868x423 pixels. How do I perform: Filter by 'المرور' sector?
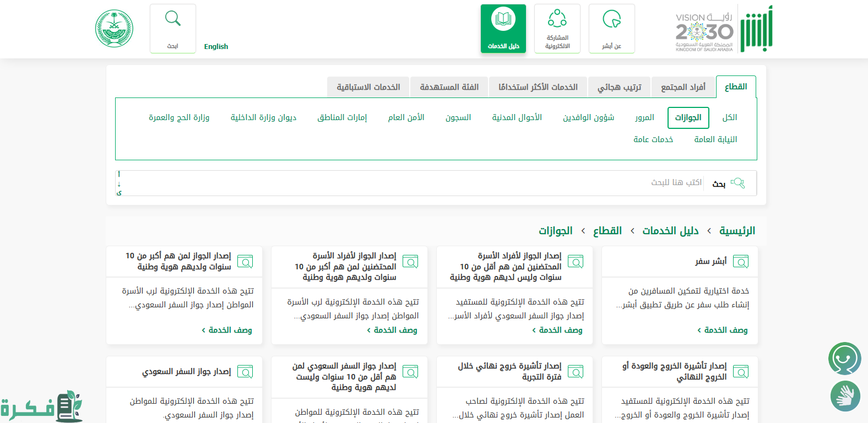click(644, 117)
